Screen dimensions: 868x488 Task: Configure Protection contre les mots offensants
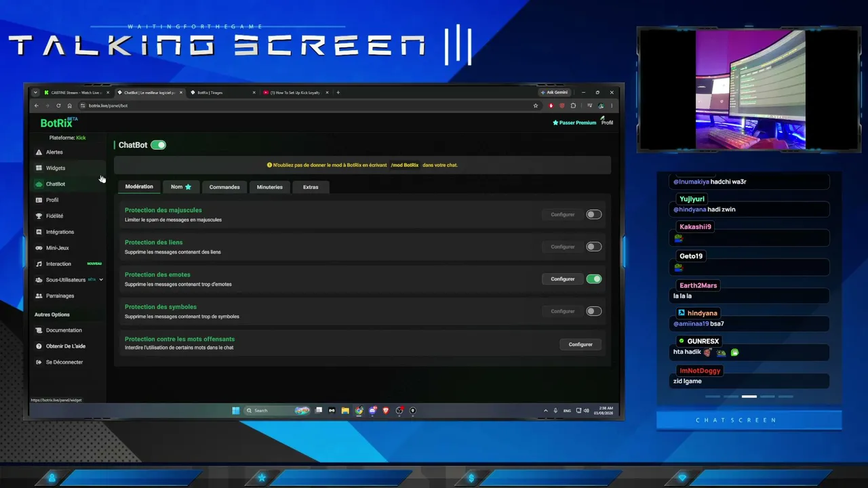click(580, 344)
